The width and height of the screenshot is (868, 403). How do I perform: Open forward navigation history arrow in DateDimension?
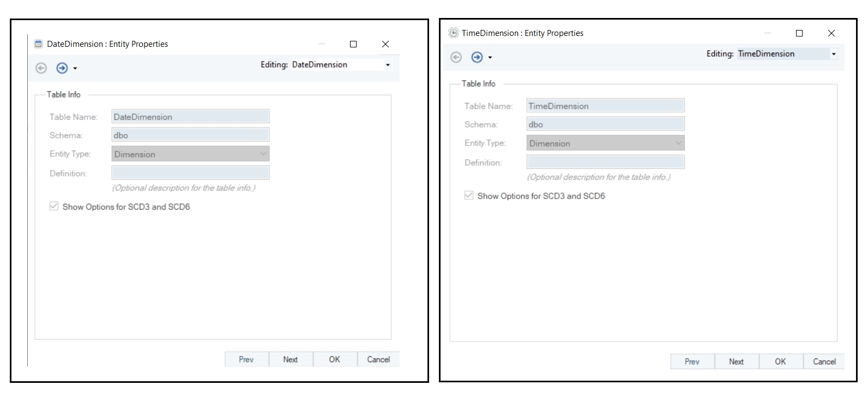75,69
